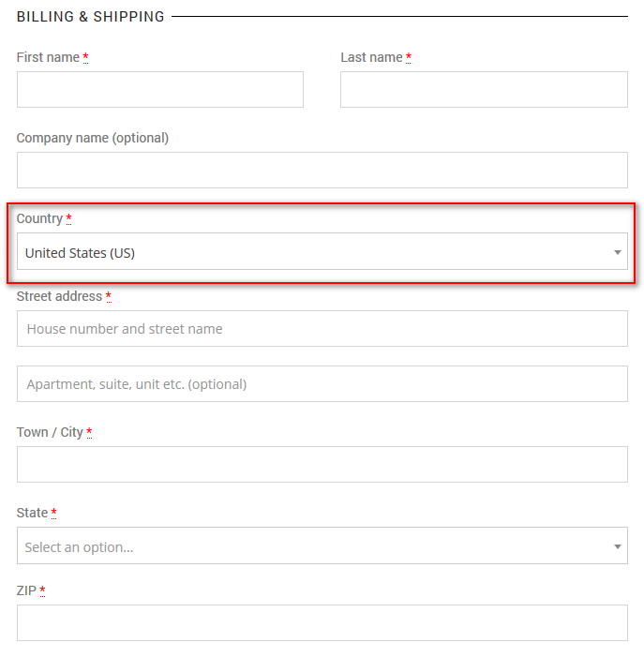The width and height of the screenshot is (644, 657).
Task: Click the Country dropdown arrow icon
Action: (x=617, y=252)
